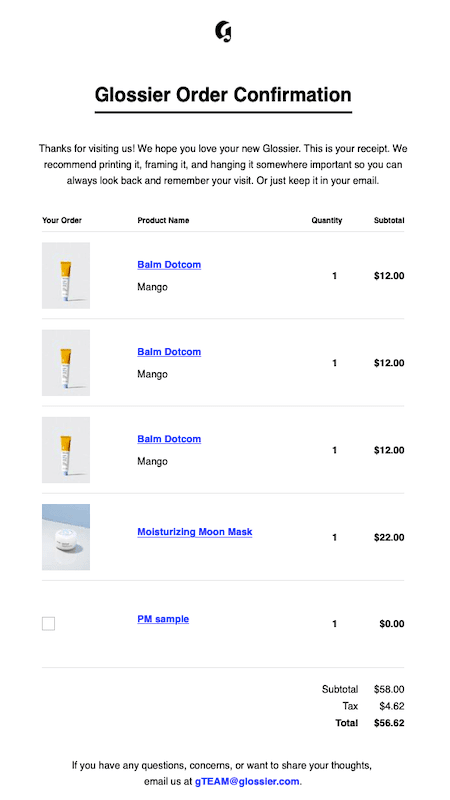Click the Glossier Order Confirmation heading
The image size is (450, 800).
223,95
